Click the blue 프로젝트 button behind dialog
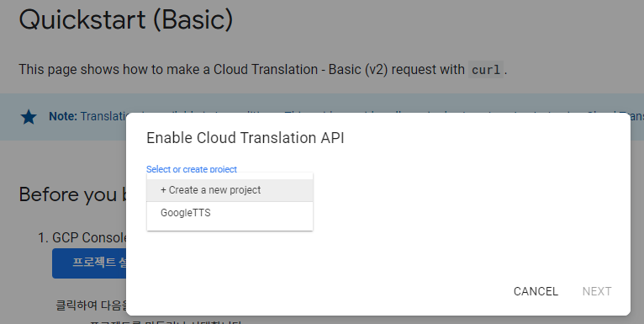This screenshot has width=644, height=324. click(x=89, y=263)
